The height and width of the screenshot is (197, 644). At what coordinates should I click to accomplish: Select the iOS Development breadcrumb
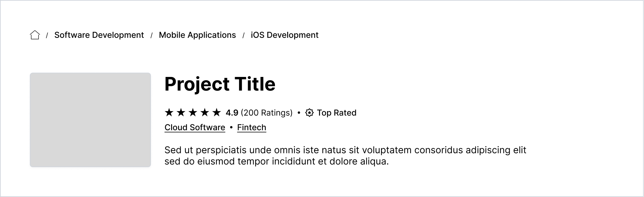(285, 35)
